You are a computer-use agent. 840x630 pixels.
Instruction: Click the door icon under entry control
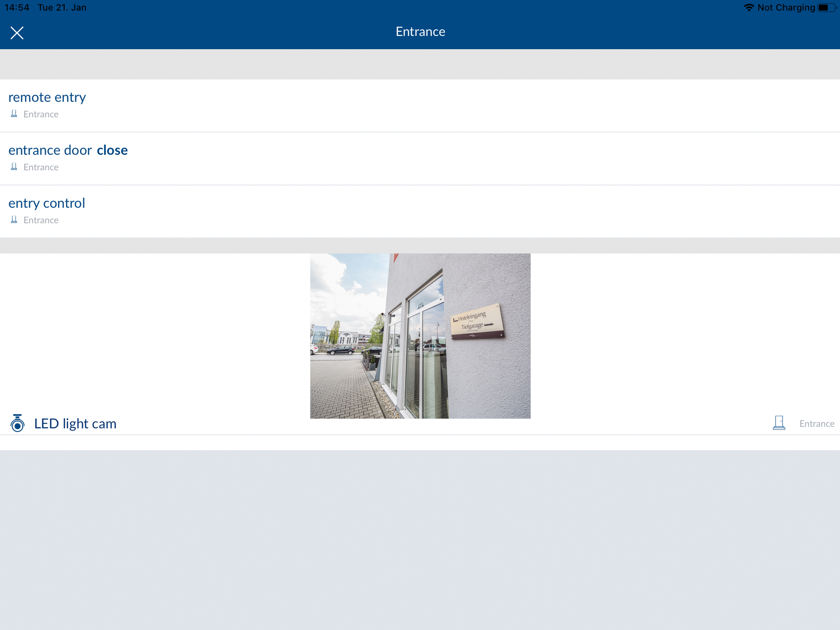(14, 220)
